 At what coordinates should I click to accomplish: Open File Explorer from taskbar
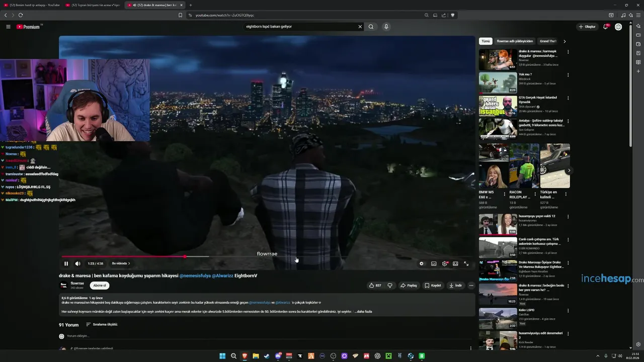click(x=256, y=356)
